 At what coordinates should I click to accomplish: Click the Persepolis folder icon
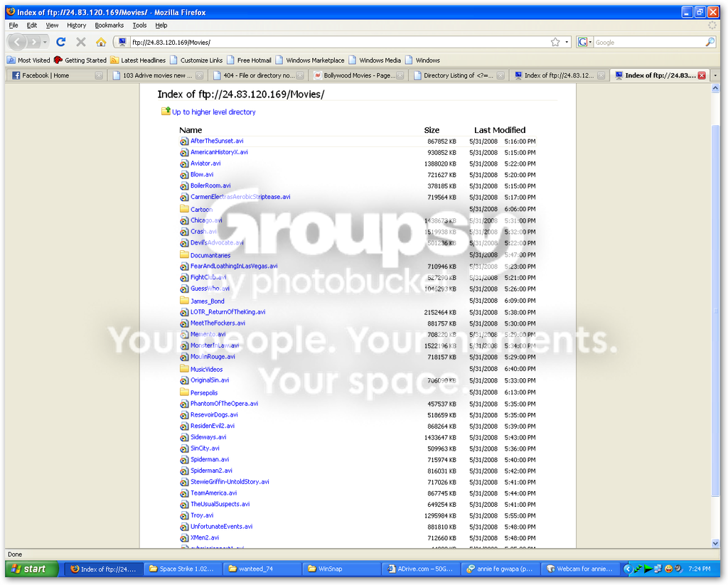click(x=184, y=392)
